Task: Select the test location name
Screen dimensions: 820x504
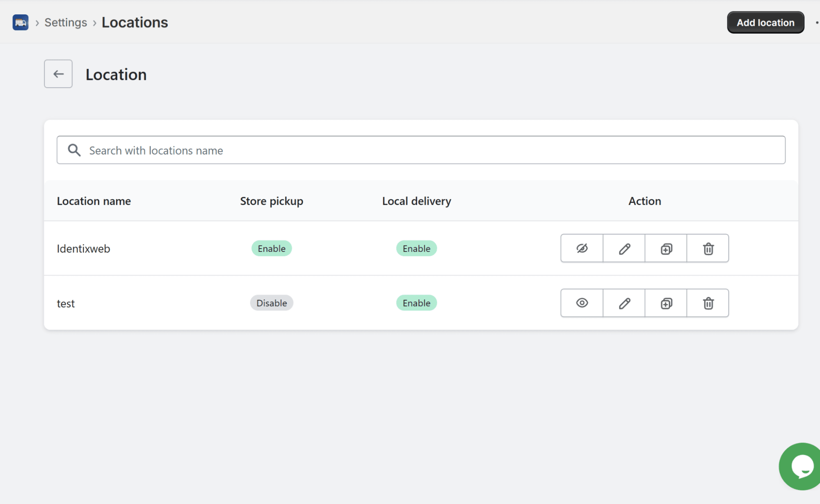Action: 66,303
